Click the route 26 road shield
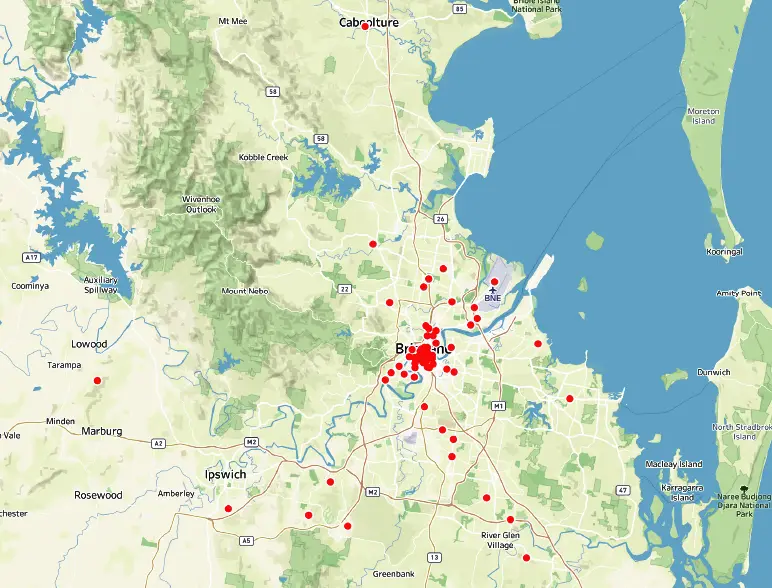 [439, 218]
